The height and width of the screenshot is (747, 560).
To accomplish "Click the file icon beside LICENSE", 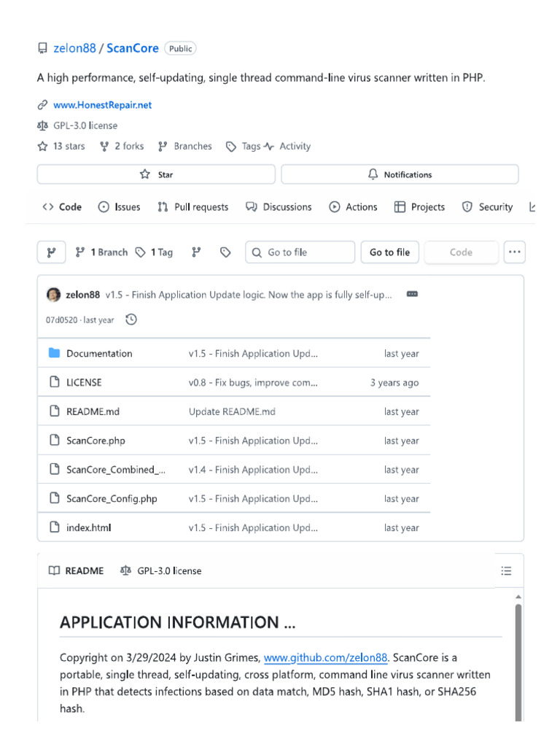I will tap(55, 382).
